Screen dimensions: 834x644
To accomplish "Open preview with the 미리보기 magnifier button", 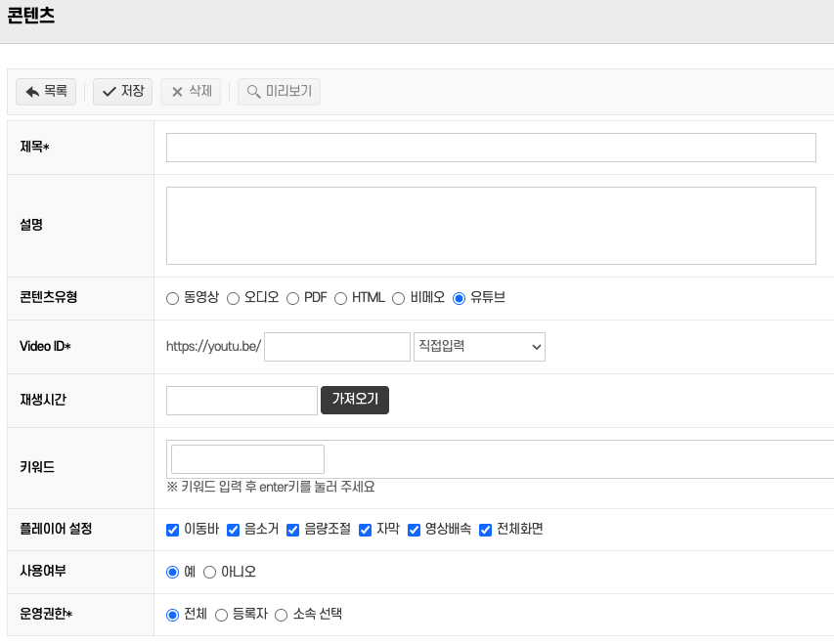I will 279,92.
